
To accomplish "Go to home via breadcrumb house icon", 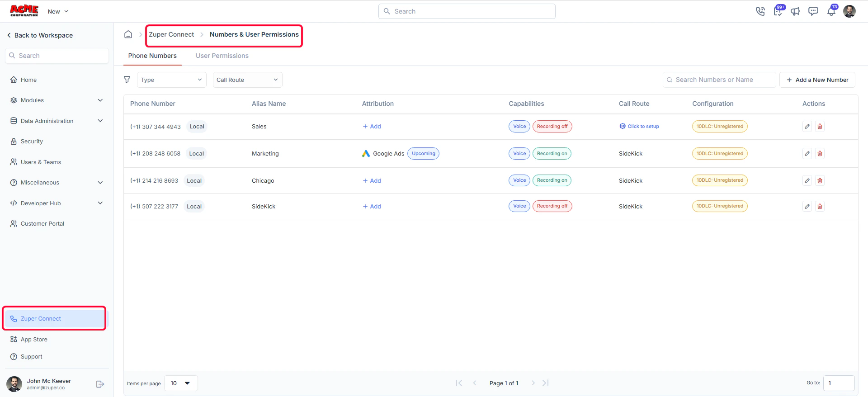I will click(x=128, y=34).
